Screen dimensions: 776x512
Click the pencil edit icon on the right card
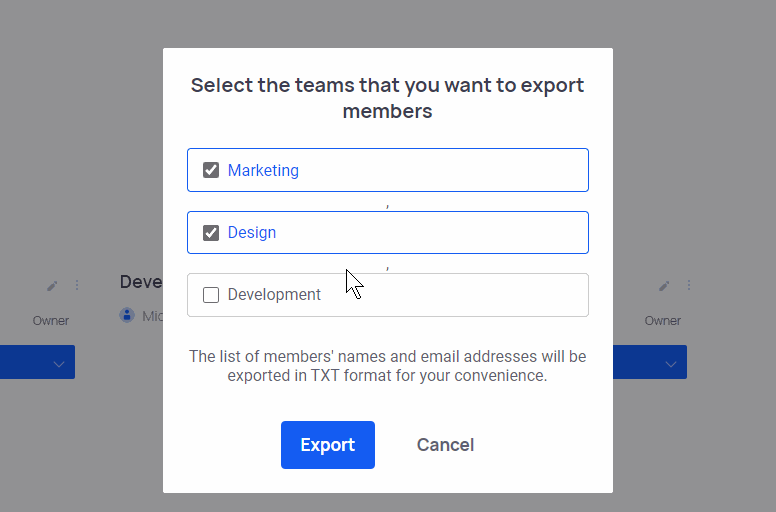[x=664, y=286]
